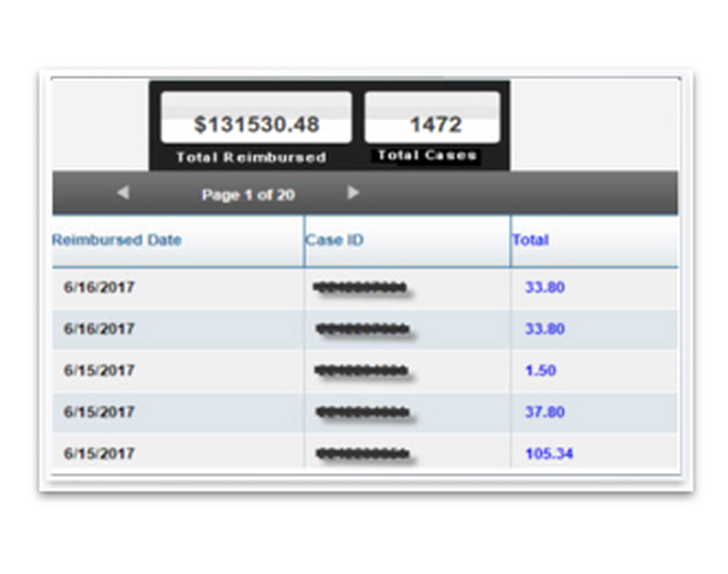Click the right navigation chevron on pagination bar
Image resolution: width=728 pixels, height=574 pixels.
(355, 193)
